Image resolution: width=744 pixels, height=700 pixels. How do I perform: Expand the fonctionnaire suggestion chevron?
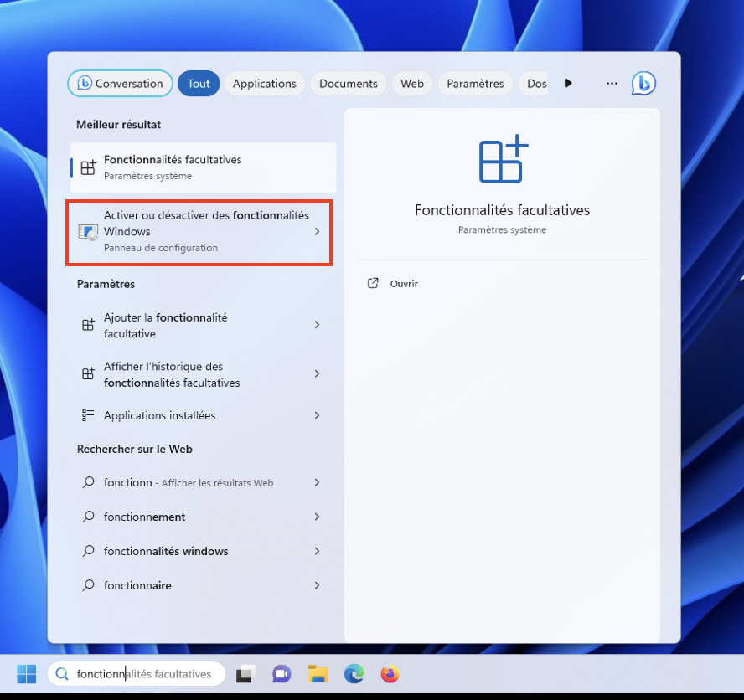pos(317,585)
